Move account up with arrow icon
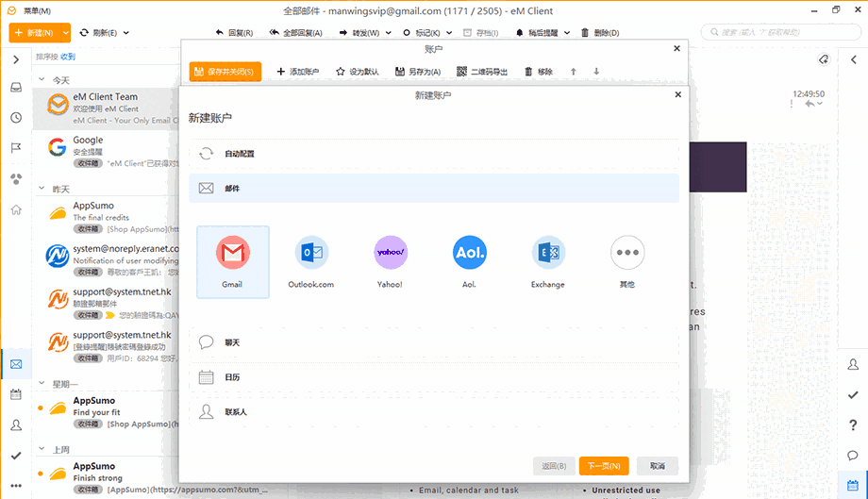The width and height of the screenshot is (868, 499). coord(574,72)
